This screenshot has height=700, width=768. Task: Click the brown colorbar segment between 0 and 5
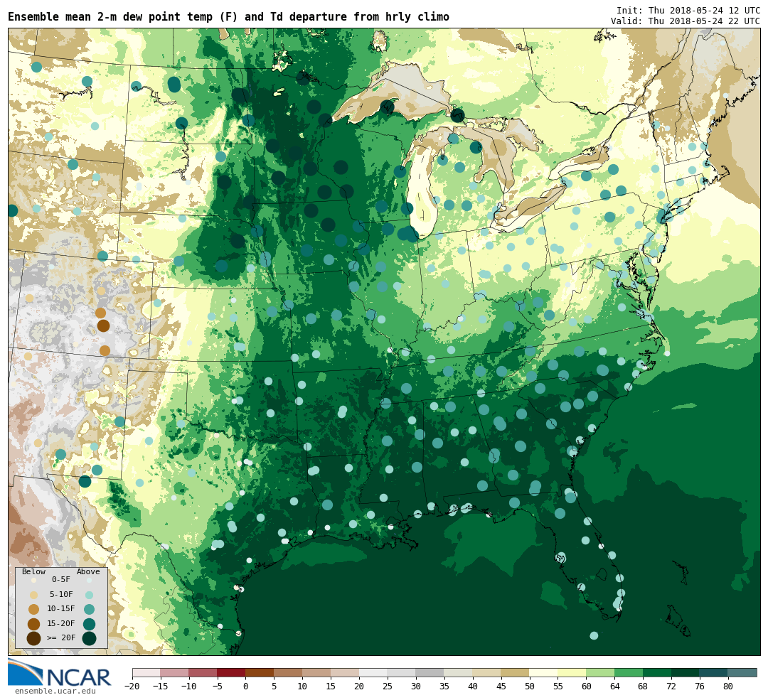point(260,672)
